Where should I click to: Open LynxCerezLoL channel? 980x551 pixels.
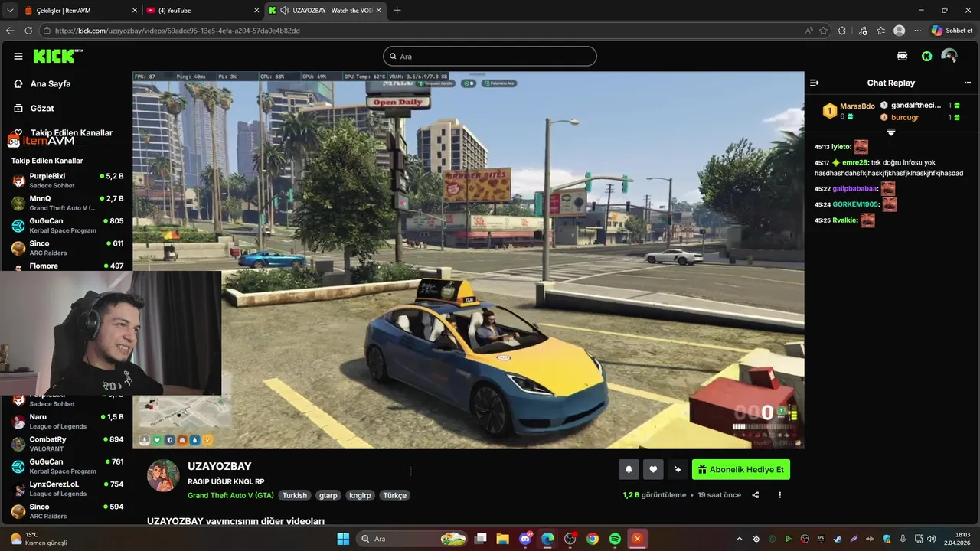[67, 488]
